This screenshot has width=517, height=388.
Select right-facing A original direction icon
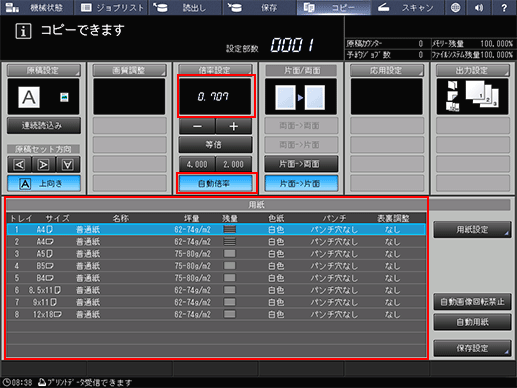[43, 164]
